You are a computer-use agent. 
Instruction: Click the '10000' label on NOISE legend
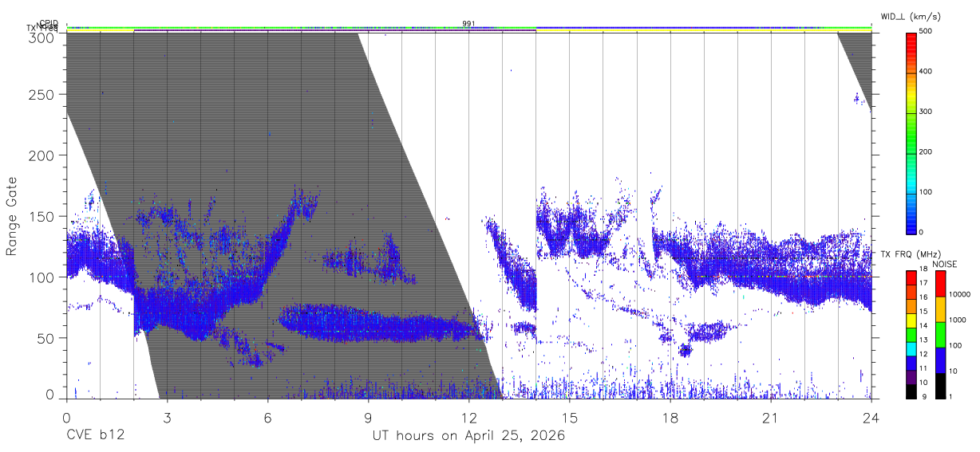(x=960, y=295)
